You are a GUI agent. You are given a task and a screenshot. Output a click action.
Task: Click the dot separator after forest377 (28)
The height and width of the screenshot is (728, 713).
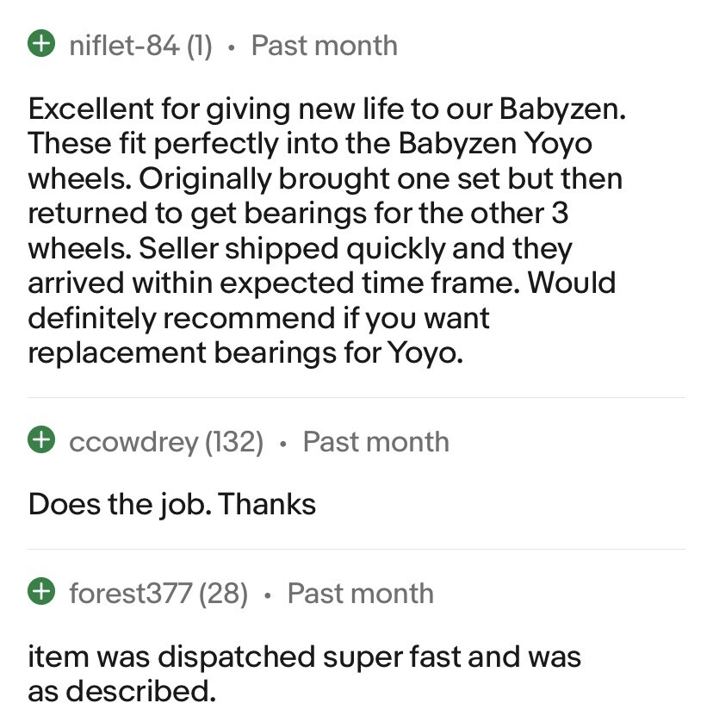pyautogui.click(x=268, y=594)
